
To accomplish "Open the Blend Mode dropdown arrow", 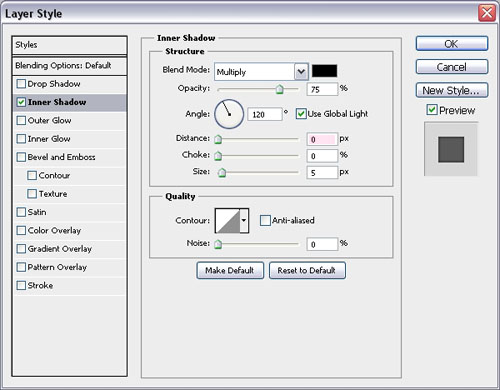I will [x=301, y=72].
